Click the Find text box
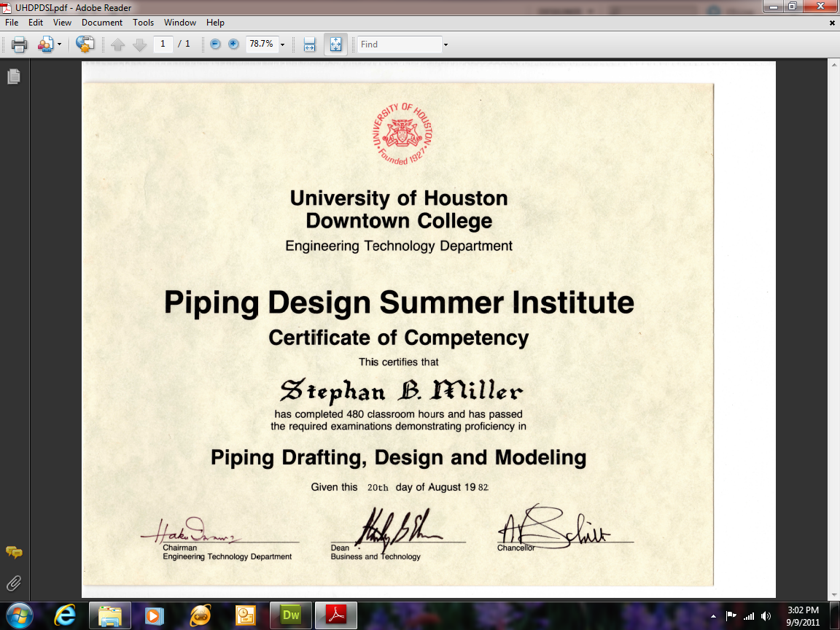Viewport: 840px width, 630px height. 399,44
